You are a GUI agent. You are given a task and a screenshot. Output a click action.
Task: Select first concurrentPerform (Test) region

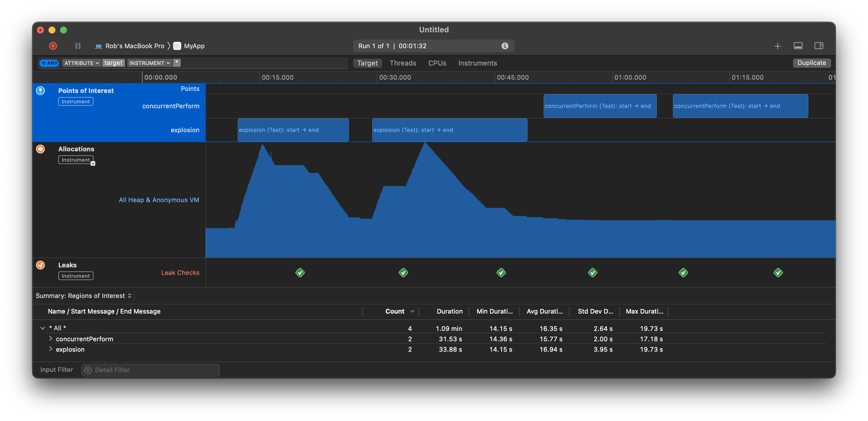click(600, 106)
